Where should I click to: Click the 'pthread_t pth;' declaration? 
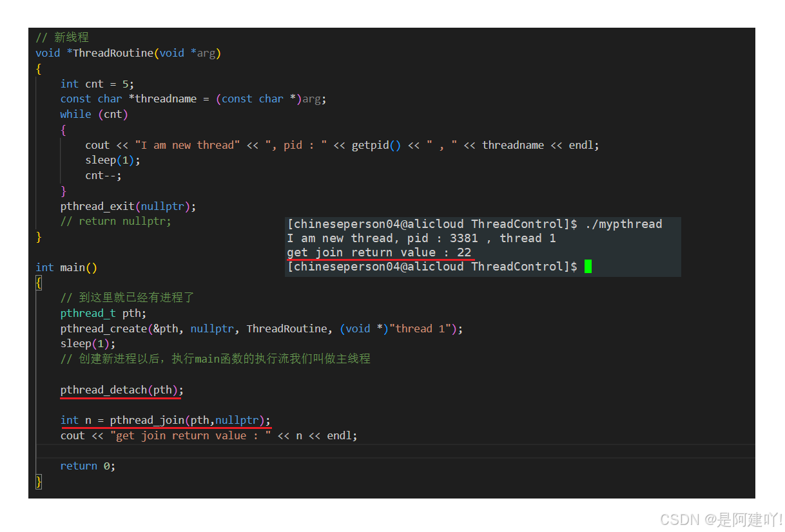(x=104, y=314)
